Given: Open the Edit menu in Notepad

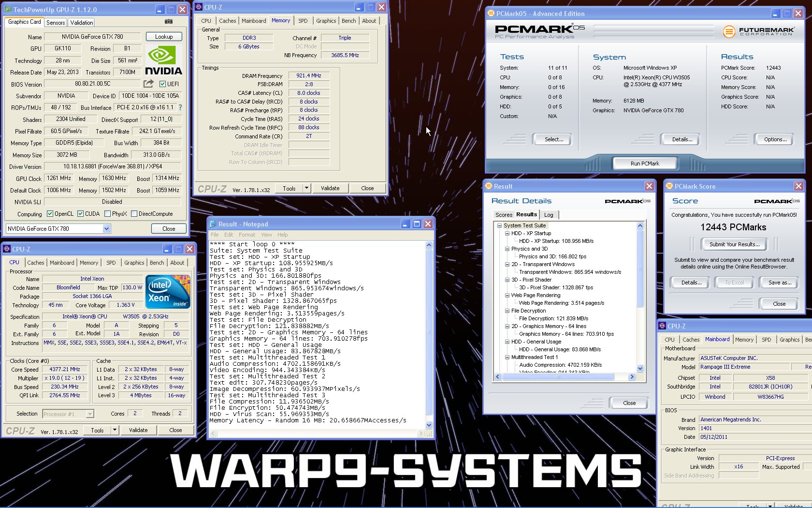Looking at the screenshot, I should click(x=229, y=235).
